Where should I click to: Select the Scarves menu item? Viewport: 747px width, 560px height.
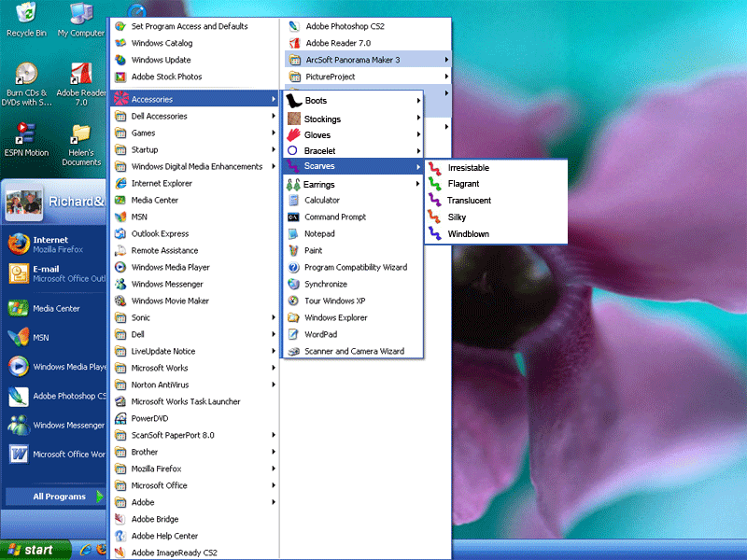(x=354, y=166)
